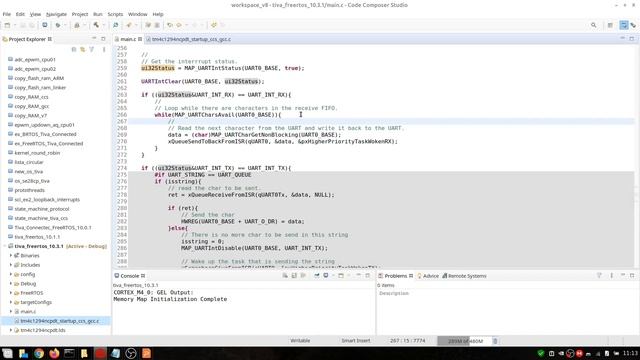Image resolution: width=640 pixels, height=360 pixels.
Task: Click the Build hammer toolbar icon
Action: tap(96, 25)
